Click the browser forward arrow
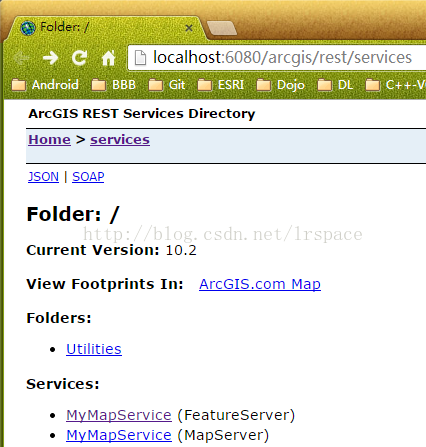Screen dimensions: 426x447 (51, 58)
